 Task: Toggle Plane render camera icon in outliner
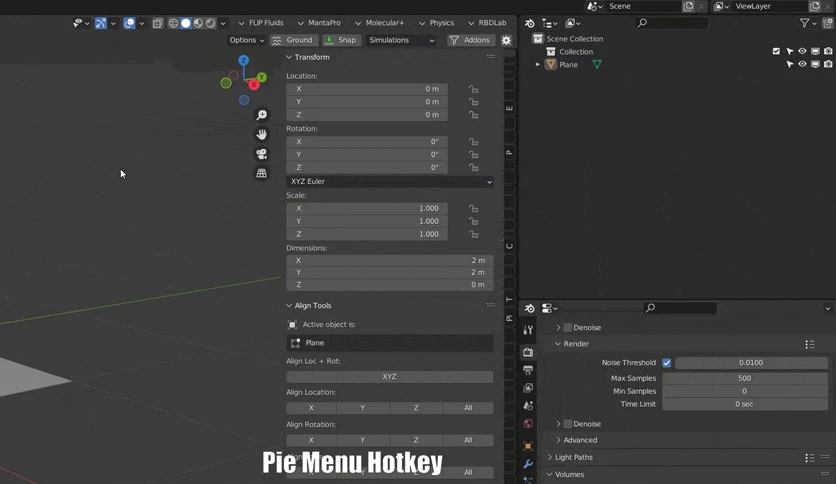coord(828,64)
